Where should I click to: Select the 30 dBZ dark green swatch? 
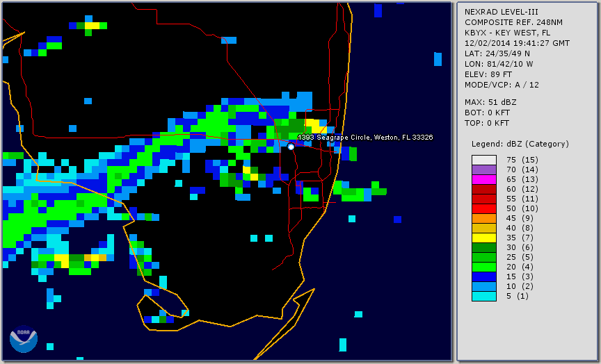[484, 247]
